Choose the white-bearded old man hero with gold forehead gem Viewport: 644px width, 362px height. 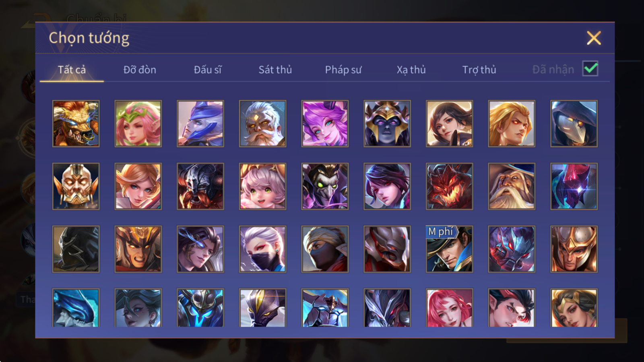coord(263,123)
